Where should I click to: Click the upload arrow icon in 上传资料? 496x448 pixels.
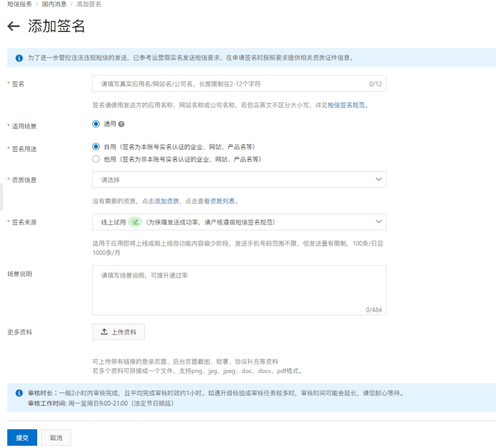104,332
